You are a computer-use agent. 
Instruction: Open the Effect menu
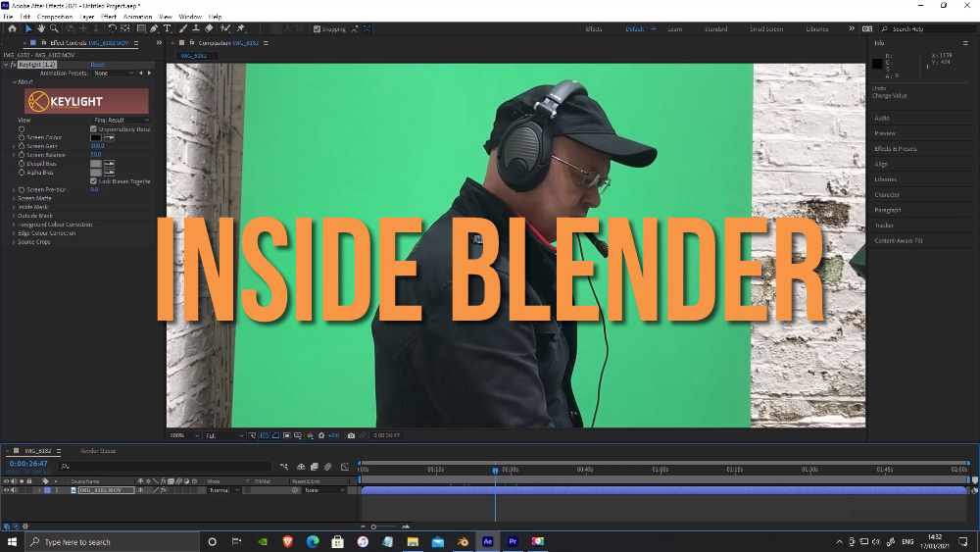click(109, 17)
